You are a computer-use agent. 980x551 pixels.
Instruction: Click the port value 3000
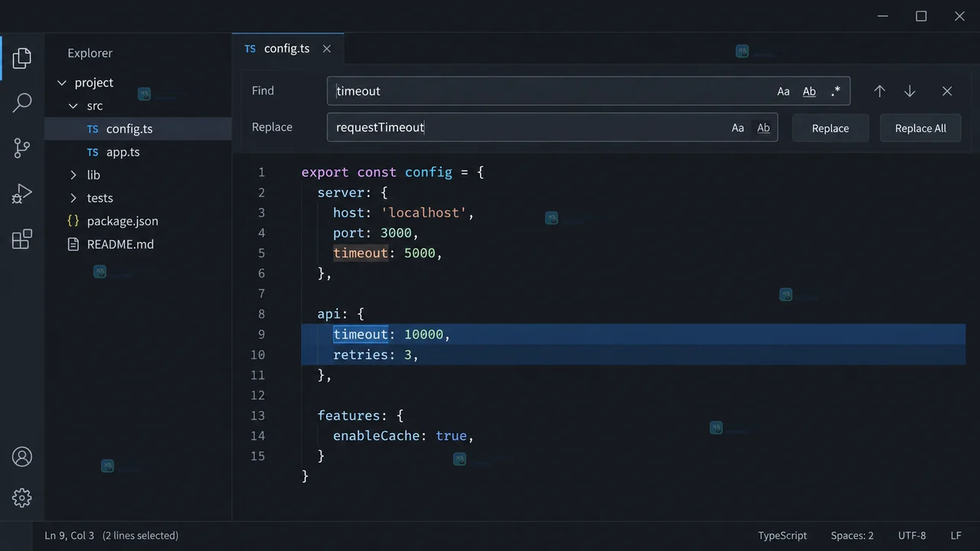pos(396,233)
